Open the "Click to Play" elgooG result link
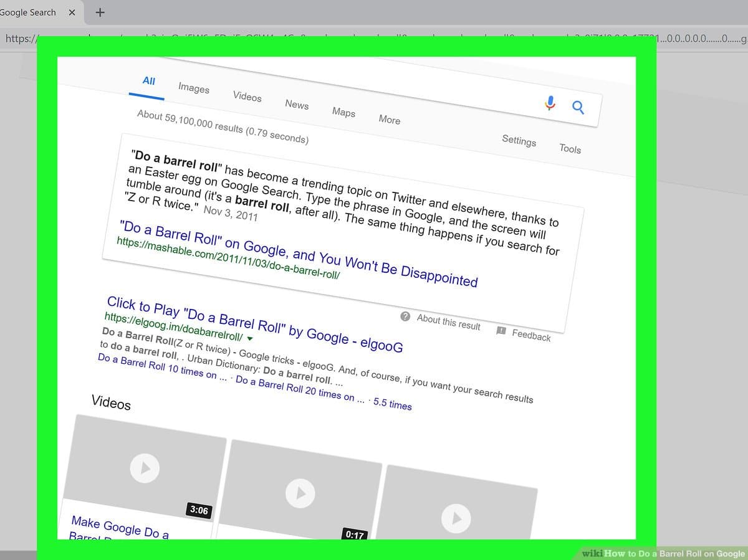The width and height of the screenshot is (748, 560). 254,325
